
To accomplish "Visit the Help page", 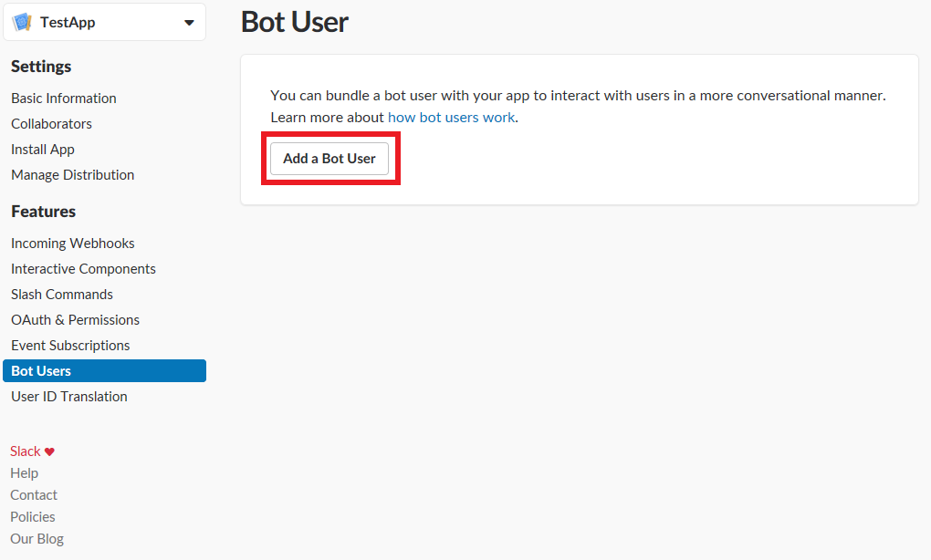I will tap(24, 472).
